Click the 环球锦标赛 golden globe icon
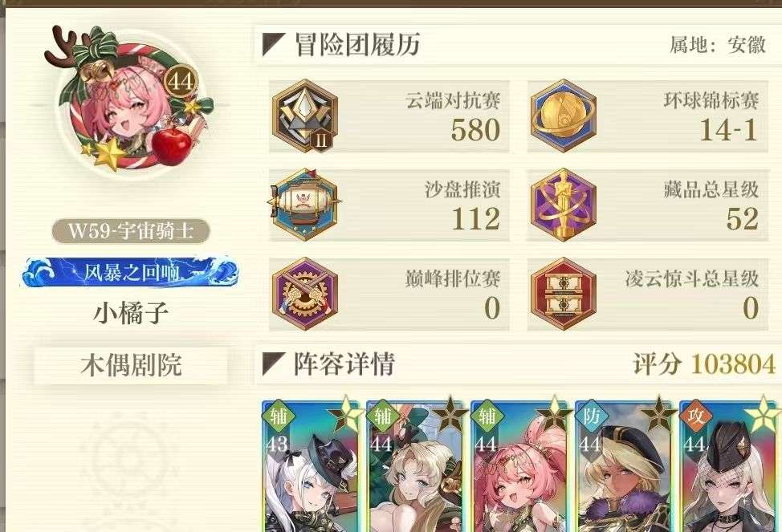This screenshot has height=532, width=782. 563,116
